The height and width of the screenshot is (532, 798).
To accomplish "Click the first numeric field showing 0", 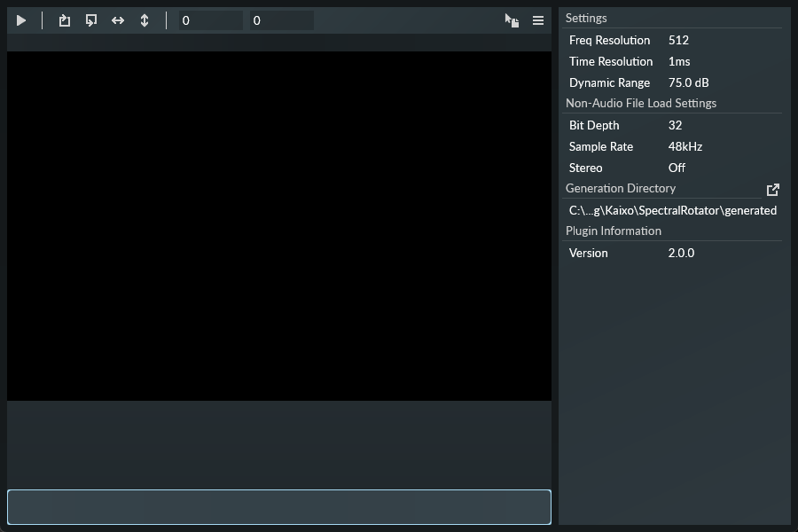I will (x=211, y=20).
